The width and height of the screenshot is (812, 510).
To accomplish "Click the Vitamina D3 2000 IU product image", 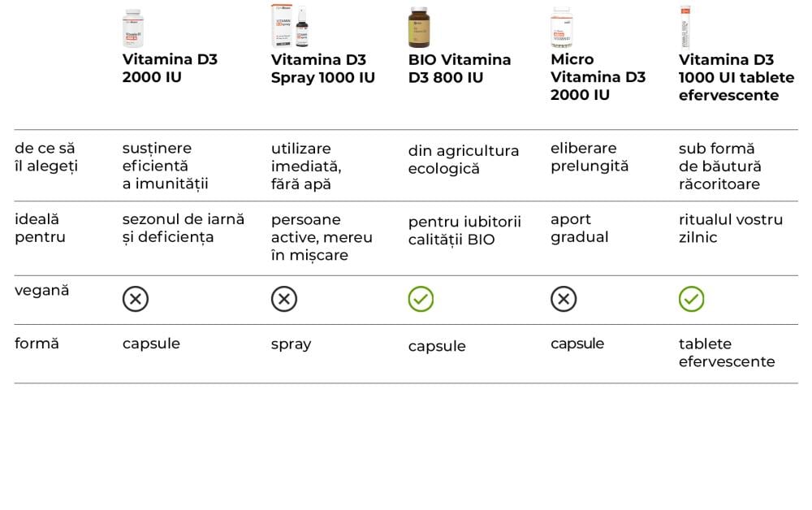I will pyautogui.click(x=134, y=28).
